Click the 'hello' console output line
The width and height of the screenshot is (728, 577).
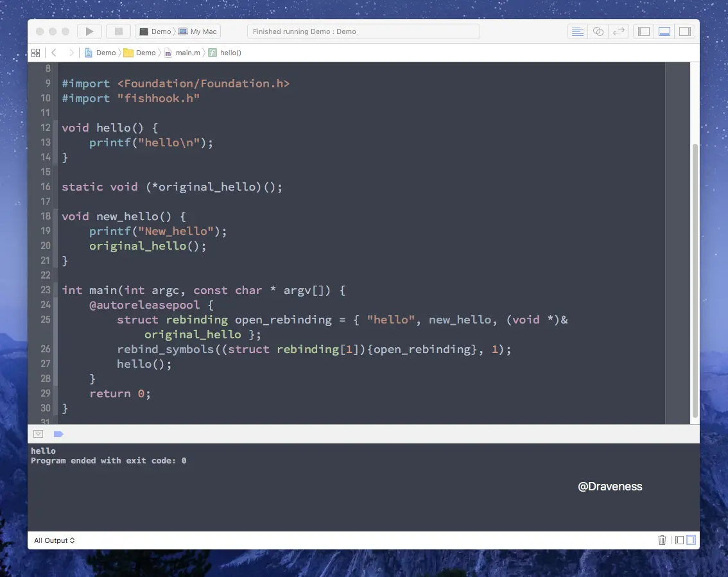pyautogui.click(x=43, y=451)
